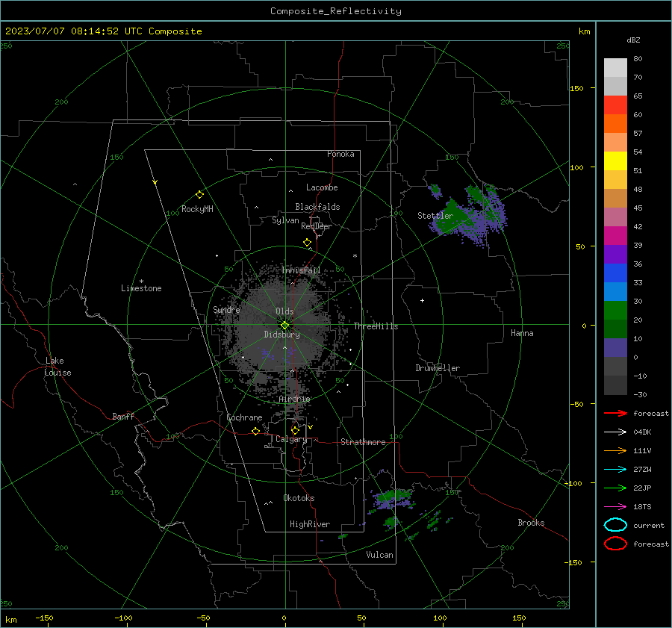Screen dimensions: 672x628
Task: Click the Lake Louise label
Action: 57,367
